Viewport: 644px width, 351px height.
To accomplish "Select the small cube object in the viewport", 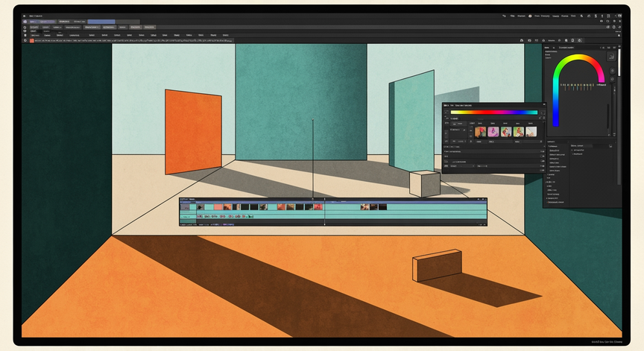I will point(425,183).
